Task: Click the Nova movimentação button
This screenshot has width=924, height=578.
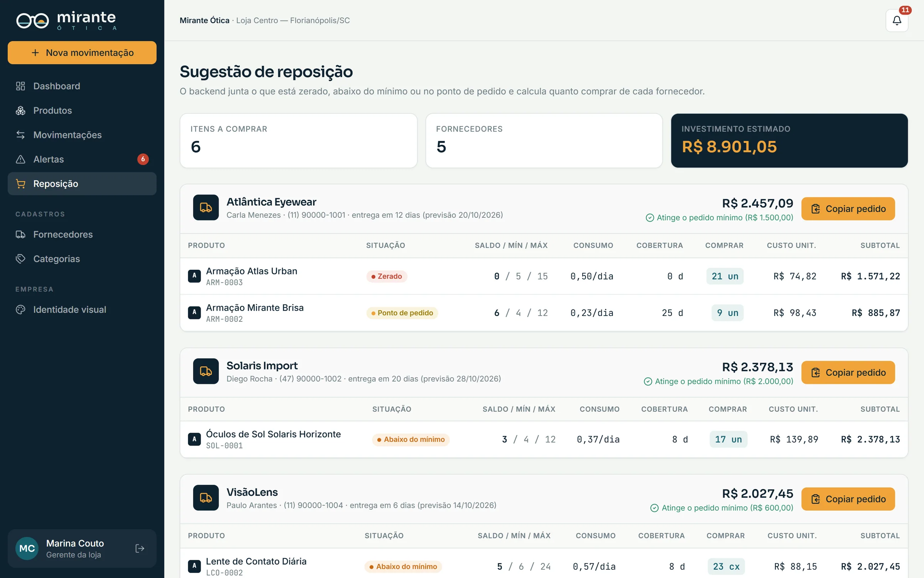Action: coord(82,53)
